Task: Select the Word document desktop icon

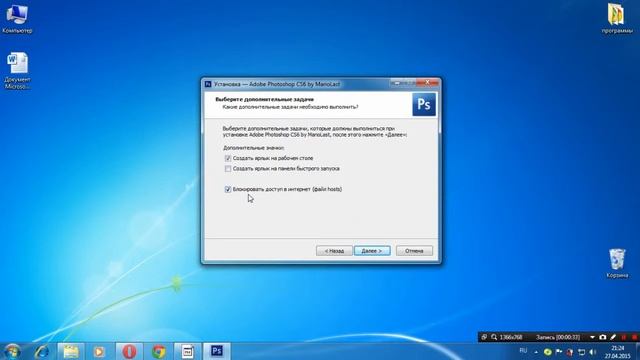Action: [x=18, y=70]
